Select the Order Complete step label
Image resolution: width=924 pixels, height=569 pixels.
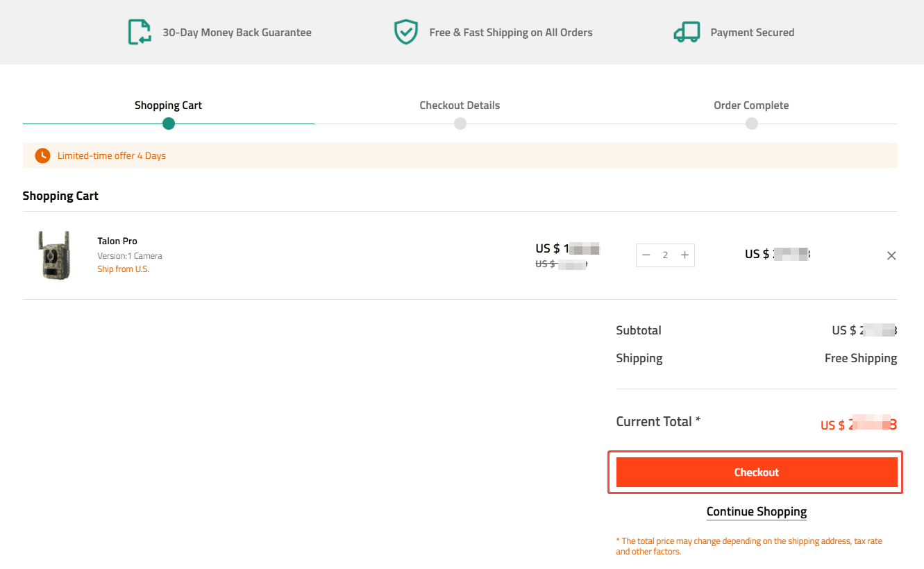(751, 105)
